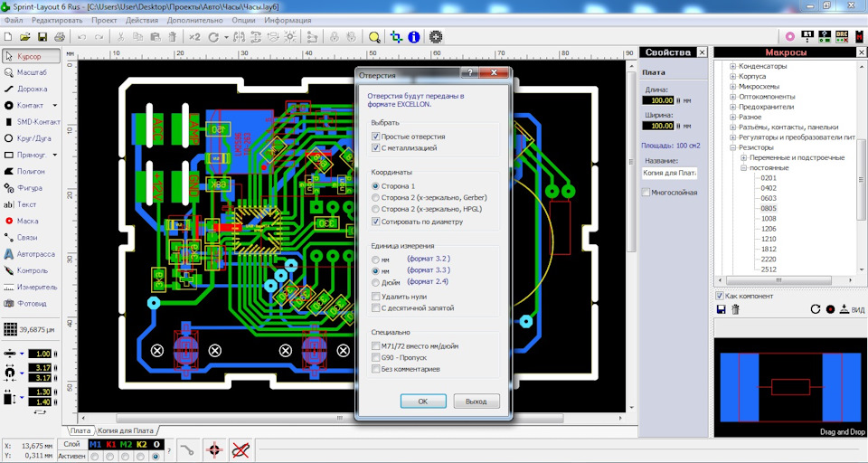The image size is (868, 463).
Task: Open the Редактировать menu
Action: click(x=57, y=21)
